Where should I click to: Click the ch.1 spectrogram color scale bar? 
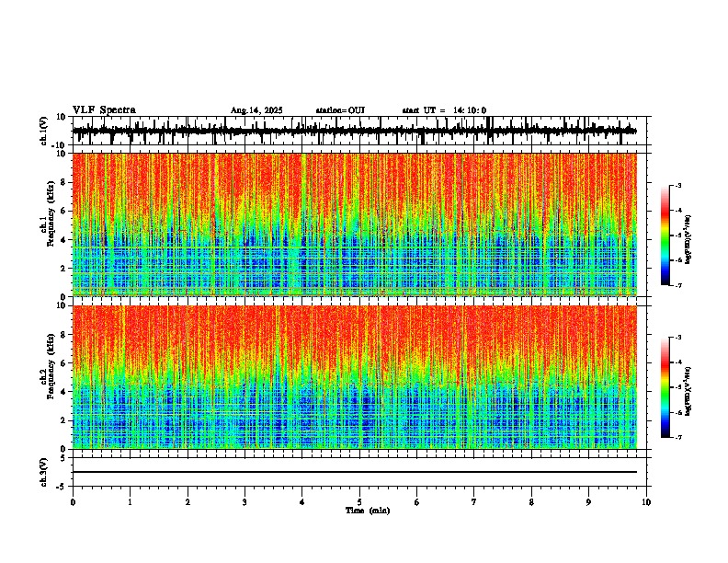[665, 236]
